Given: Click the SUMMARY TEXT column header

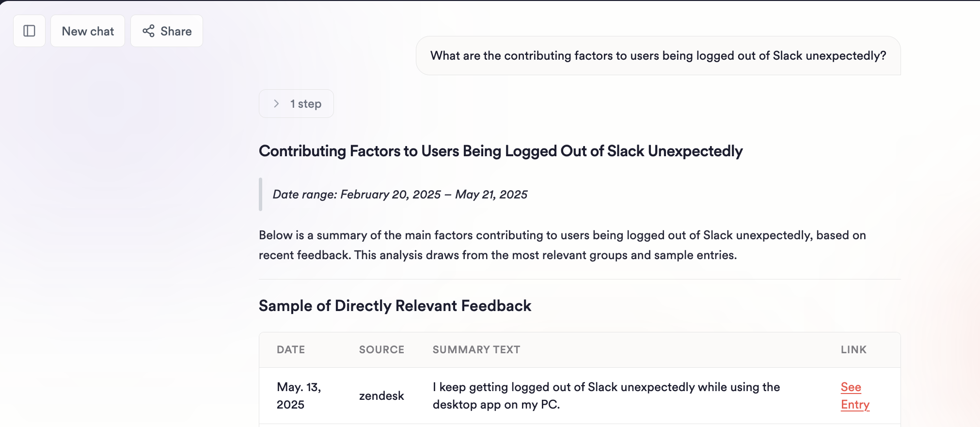Looking at the screenshot, I should pos(476,350).
